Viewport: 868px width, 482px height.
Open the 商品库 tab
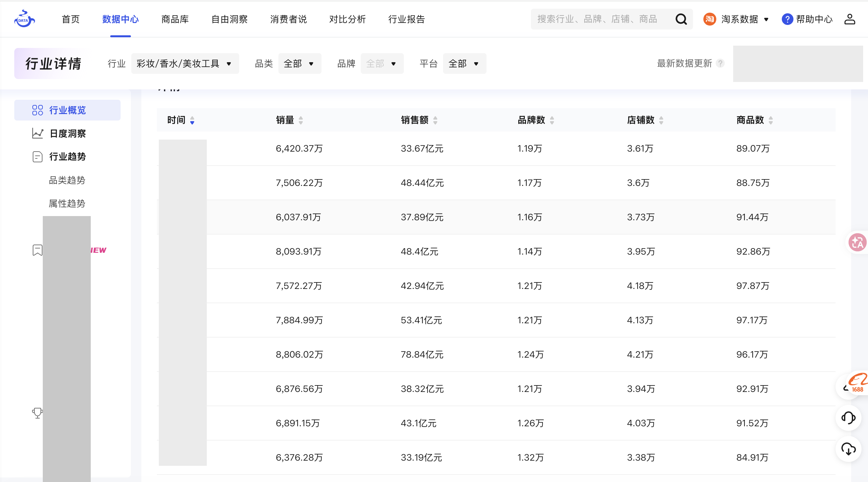175,19
